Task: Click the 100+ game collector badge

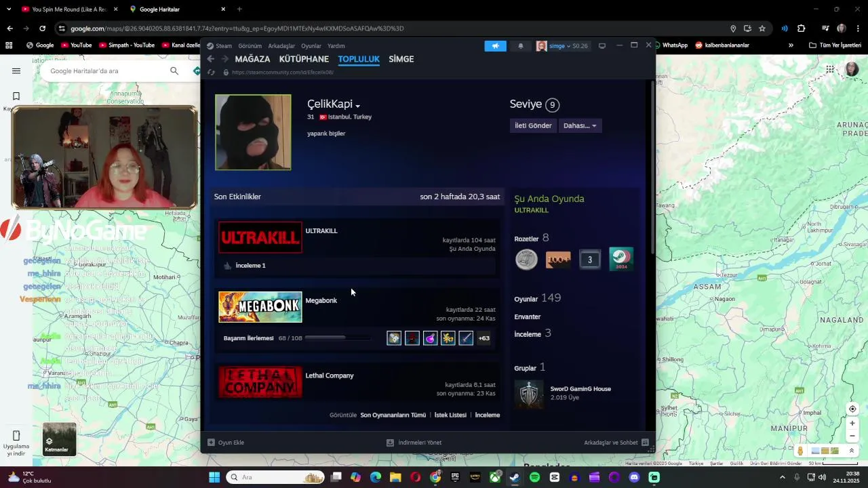Action: [558, 260]
